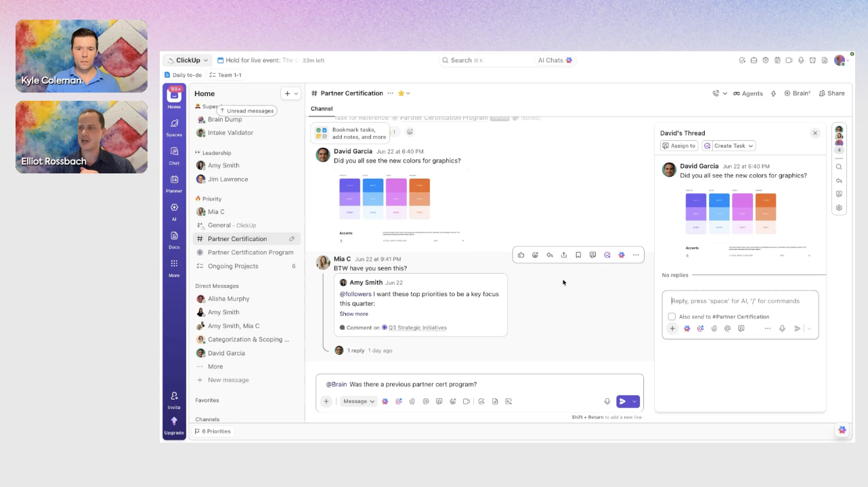868x487 pixels.
Task: Expand the call options chevron in header
Action: point(725,93)
